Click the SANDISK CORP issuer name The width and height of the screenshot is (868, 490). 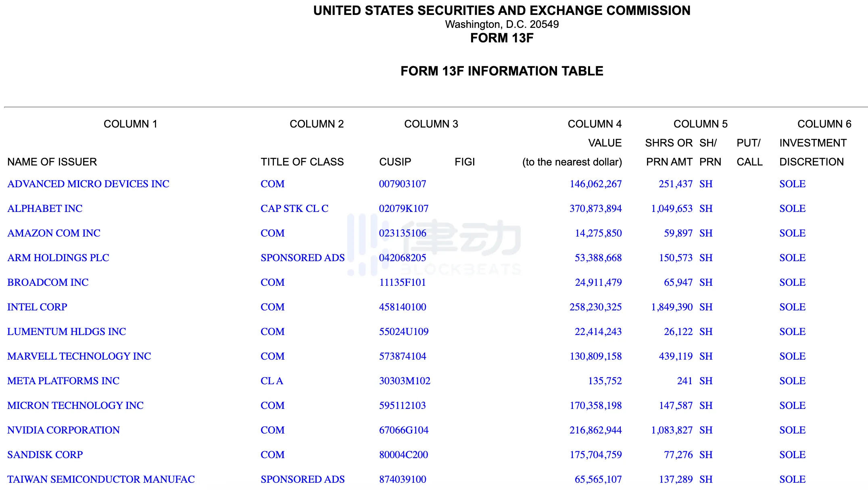coord(45,455)
